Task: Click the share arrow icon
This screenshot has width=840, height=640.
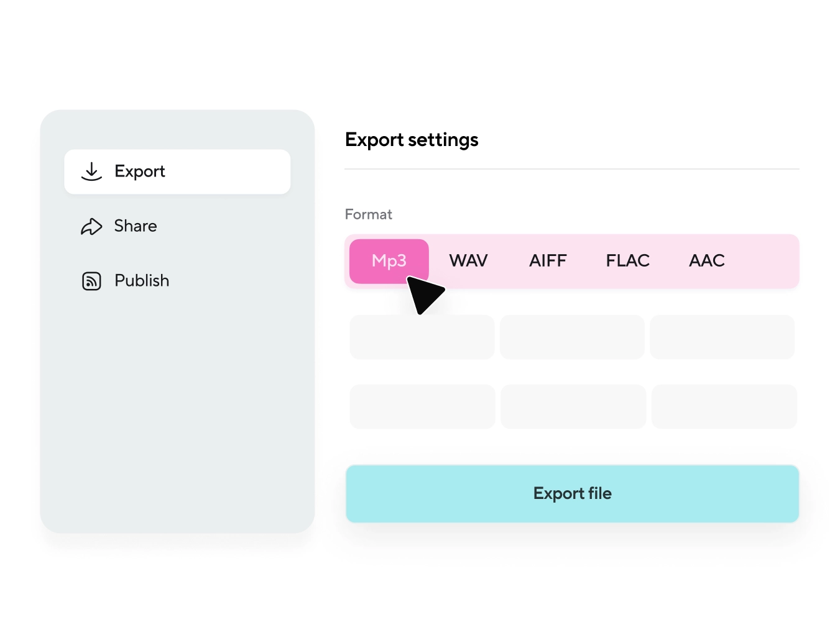Action: click(91, 226)
